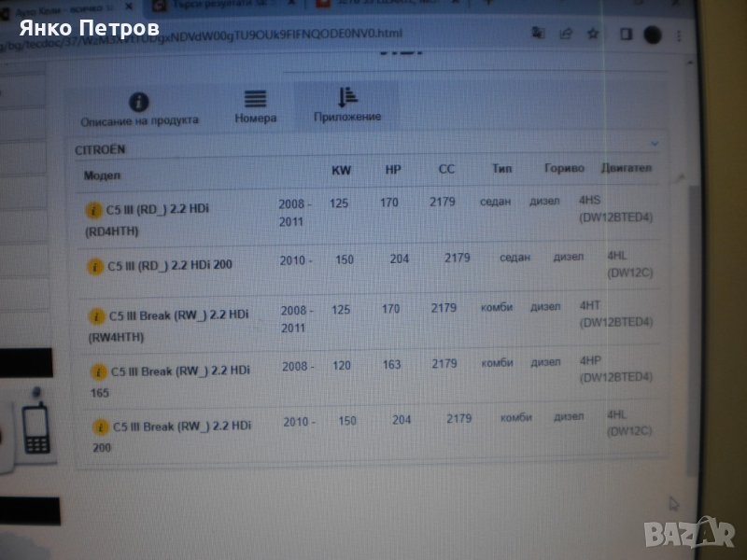Image resolution: width=747 pixels, height=560 pixels.
Task: Select the Приложение tab
Action: (x=347, y=105)
